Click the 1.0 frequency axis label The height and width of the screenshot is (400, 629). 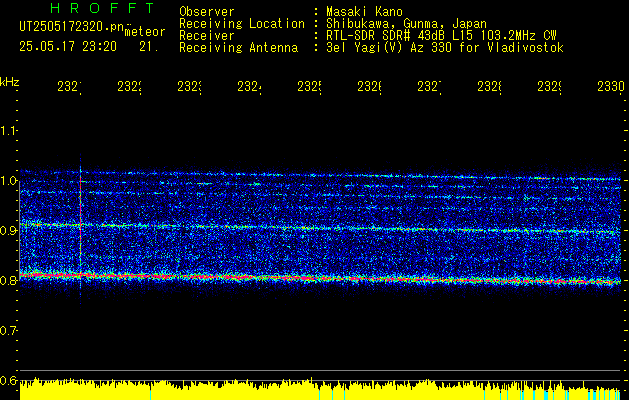[x=8, y=181]
